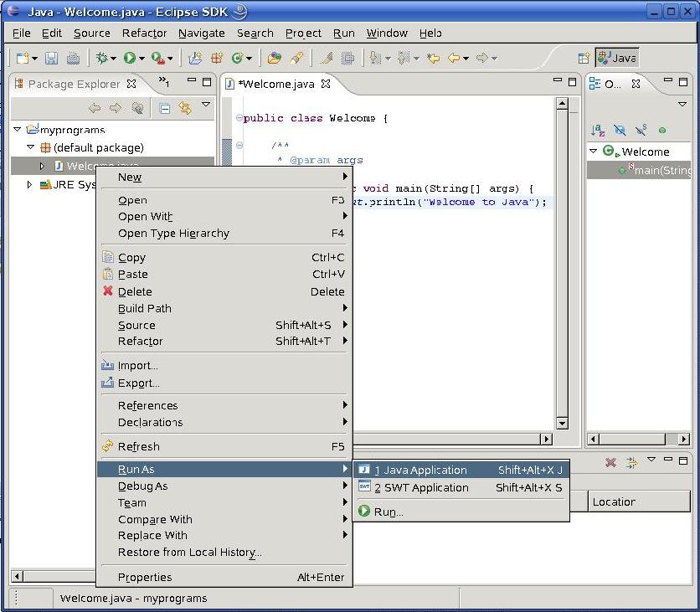Close the Outline view tab

[x=636, y=84]
